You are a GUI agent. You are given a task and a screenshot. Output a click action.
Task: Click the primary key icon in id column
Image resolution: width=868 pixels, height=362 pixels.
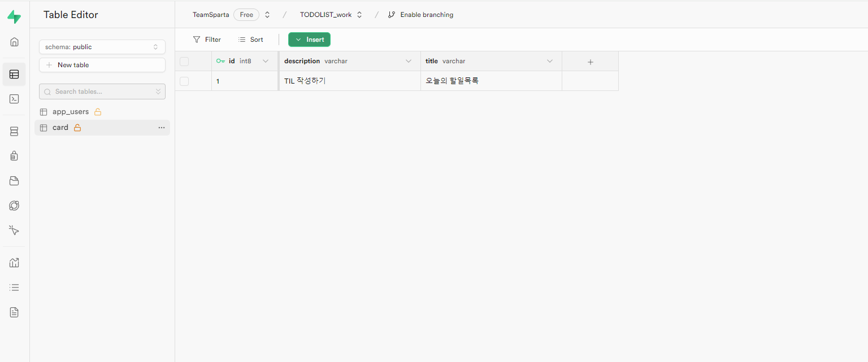pyautogui.click(x=220, y=61)
